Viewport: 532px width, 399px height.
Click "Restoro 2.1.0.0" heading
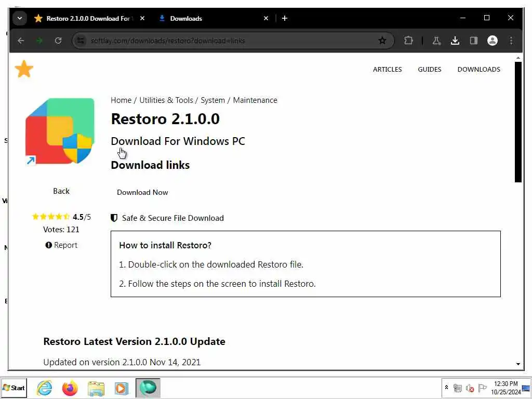(165, 119)
